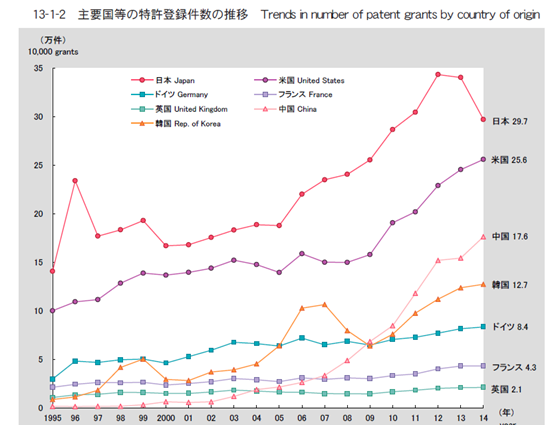The image size is (558, 427).
Task: Click the United Kingdom legend marker
Action: point(142,109)
